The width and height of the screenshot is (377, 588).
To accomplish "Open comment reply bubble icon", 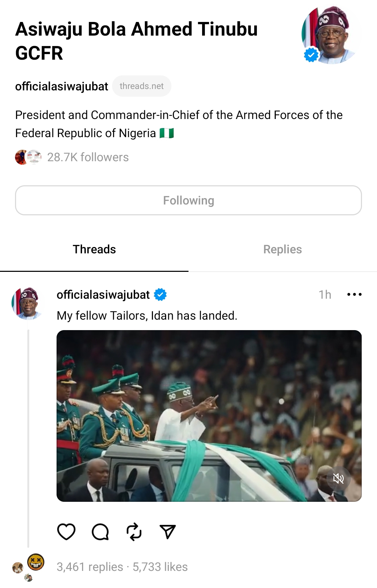I will point(100,532).
